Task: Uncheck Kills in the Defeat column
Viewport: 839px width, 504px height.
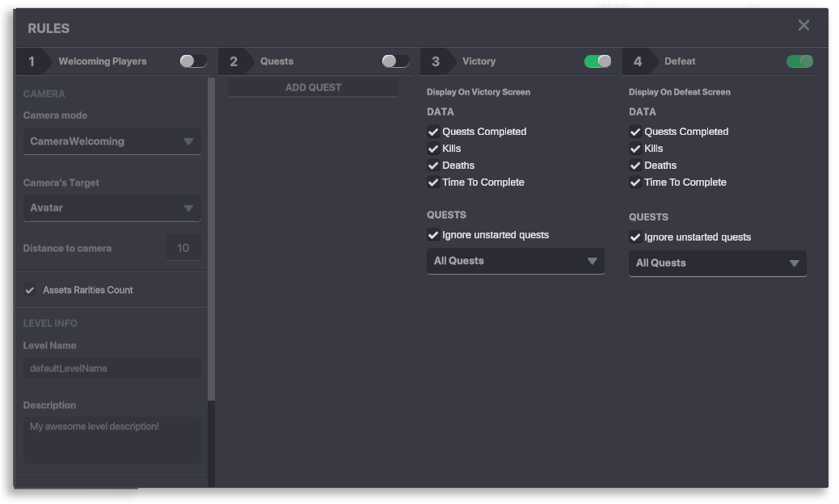Action: click(x=635, y=149)
